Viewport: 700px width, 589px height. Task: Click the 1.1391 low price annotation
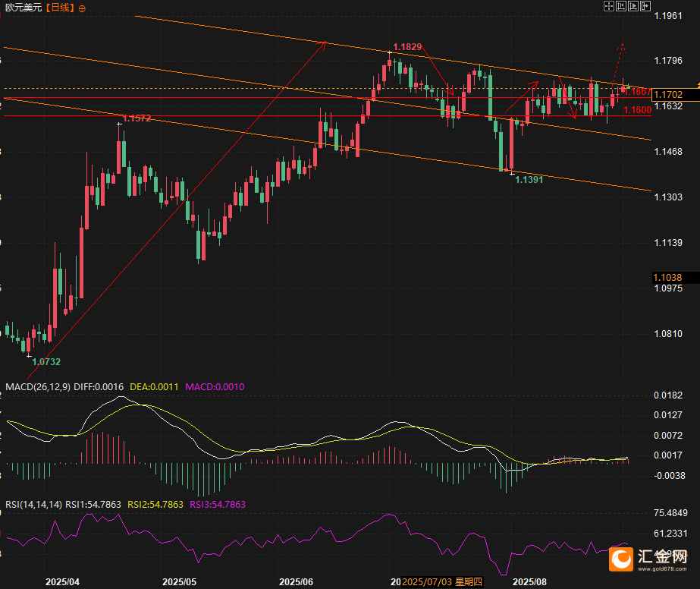(x=529, y=180)
